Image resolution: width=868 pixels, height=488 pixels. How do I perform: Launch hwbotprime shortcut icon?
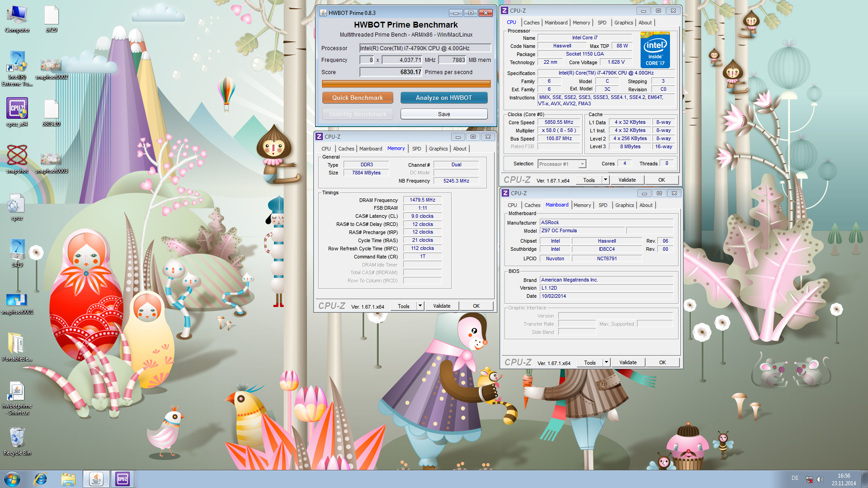pyautogui.click(x=17, y=398)
